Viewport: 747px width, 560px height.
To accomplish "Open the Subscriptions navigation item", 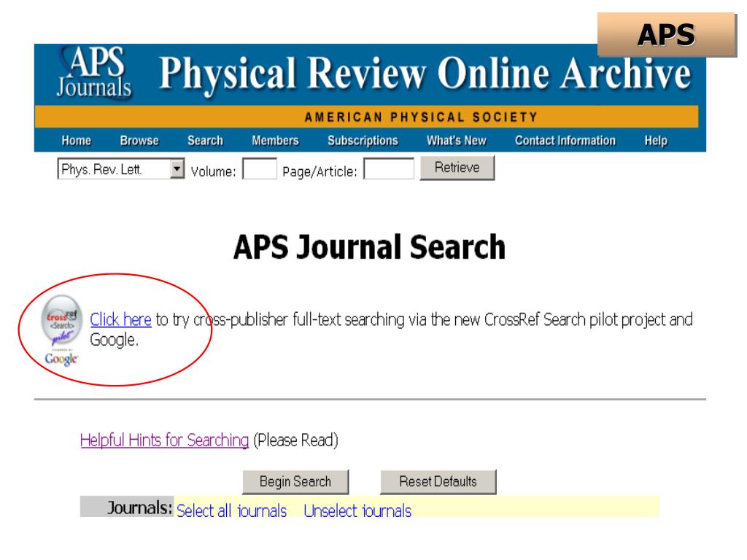I will [x=363, y=141].
